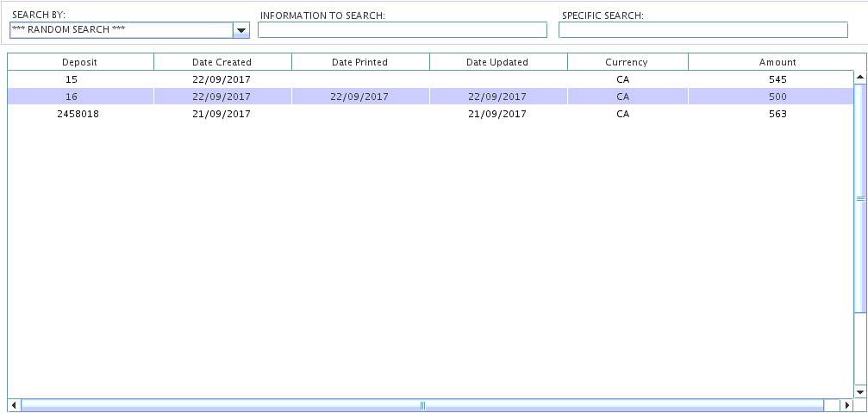Sort by the Currency column header

click(x=627, y=62)
